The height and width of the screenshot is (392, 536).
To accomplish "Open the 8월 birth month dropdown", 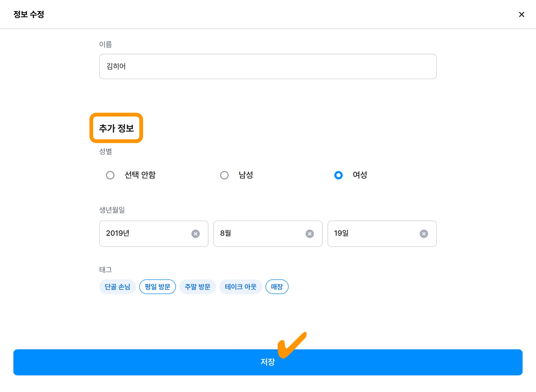I will (x=259, y=233).
